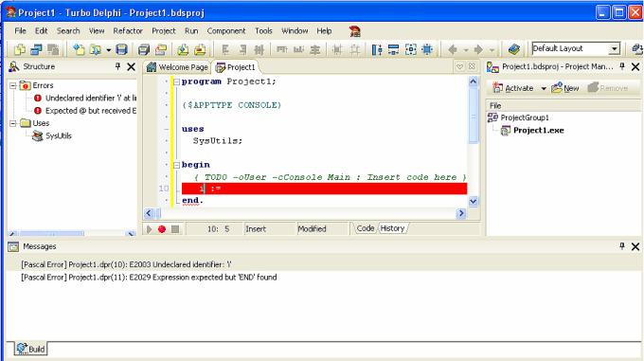The width and height of the screenshot is (644, 361).
Task: Open the Activate button dropdown arrow
Action: pyautogui.click(x=544, y=88)
